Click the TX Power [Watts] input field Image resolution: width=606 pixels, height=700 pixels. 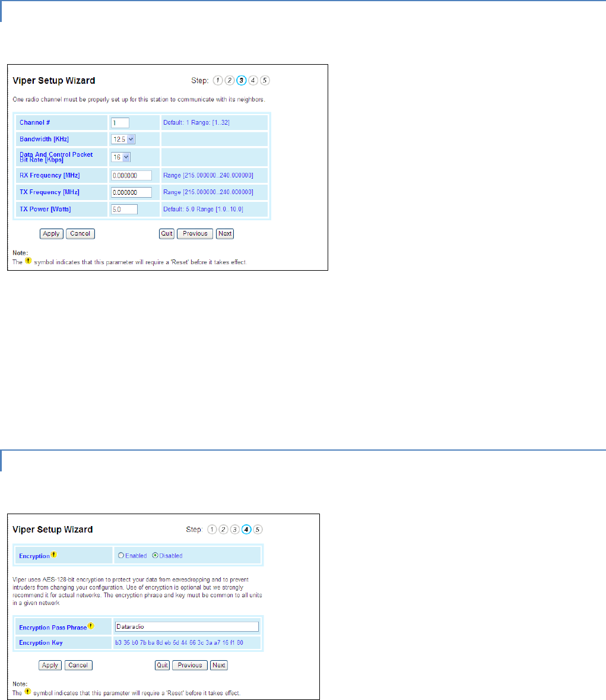pyautogui.click(x=124, y=209)
